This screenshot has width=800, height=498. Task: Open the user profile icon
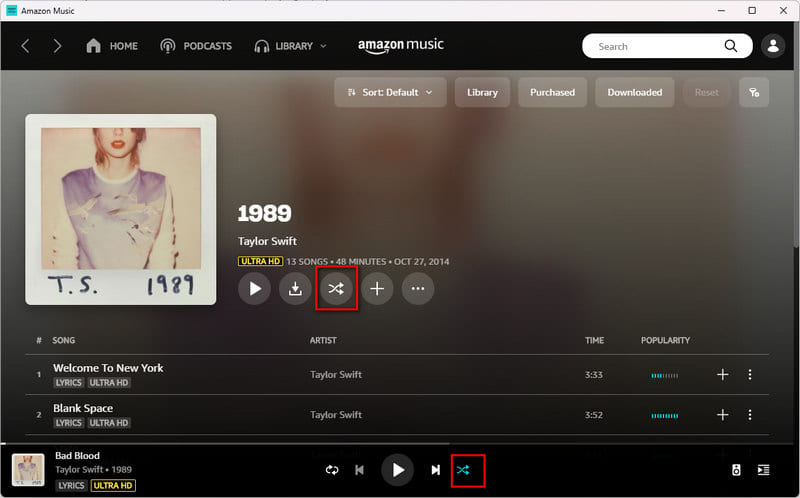pos(773,46)
